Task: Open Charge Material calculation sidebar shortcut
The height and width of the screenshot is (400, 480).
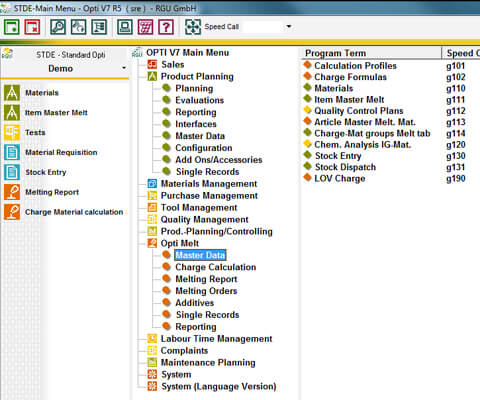Action: tap(74, 212)
